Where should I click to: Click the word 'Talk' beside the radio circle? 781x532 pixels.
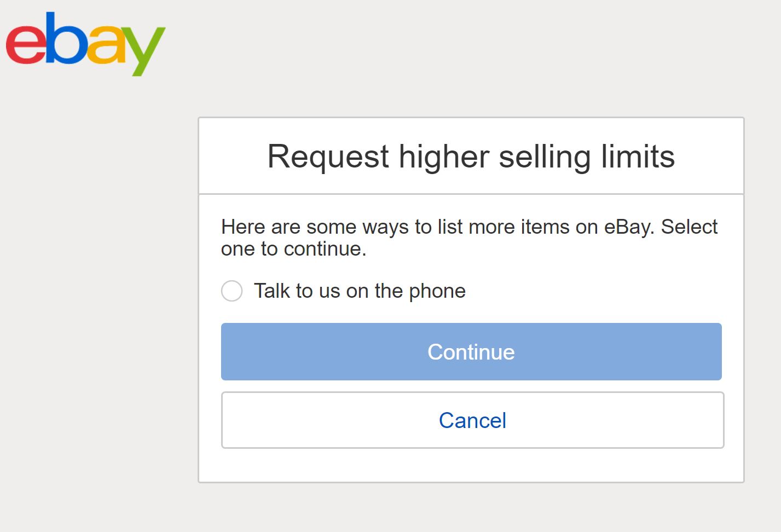tap(272, 291)
